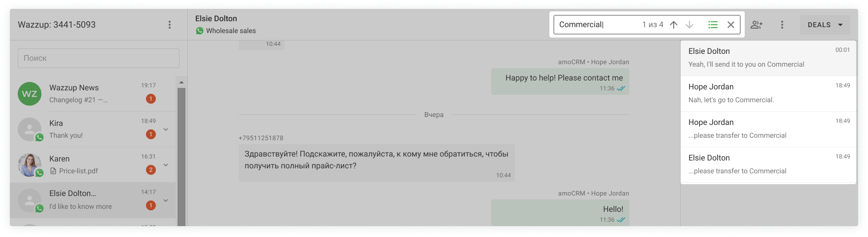Expand the Kira chat chevron
The width and height of the screenshot is (868, 237).
[166, 129]
